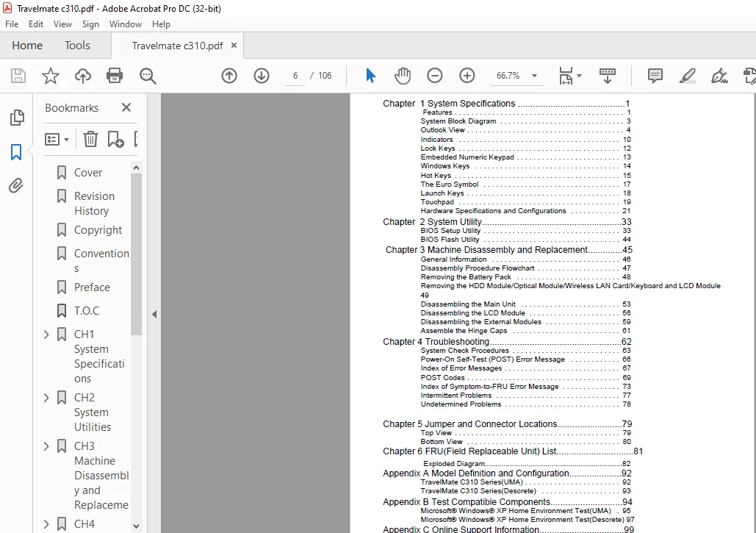Screen dimensions: 756x533
Task: Jump to the Cover bookmark
Action: pyautogui.click(x=87, y=173)
